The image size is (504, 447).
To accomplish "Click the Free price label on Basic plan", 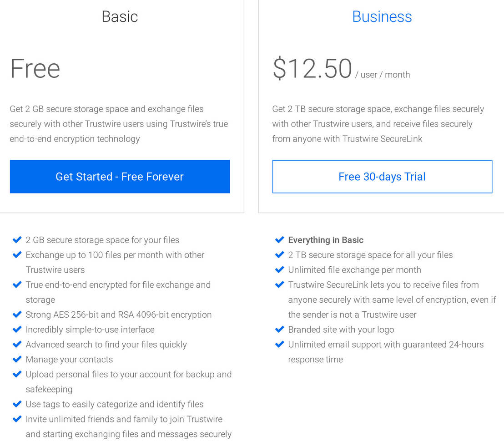I will click(x=35, y=69).
